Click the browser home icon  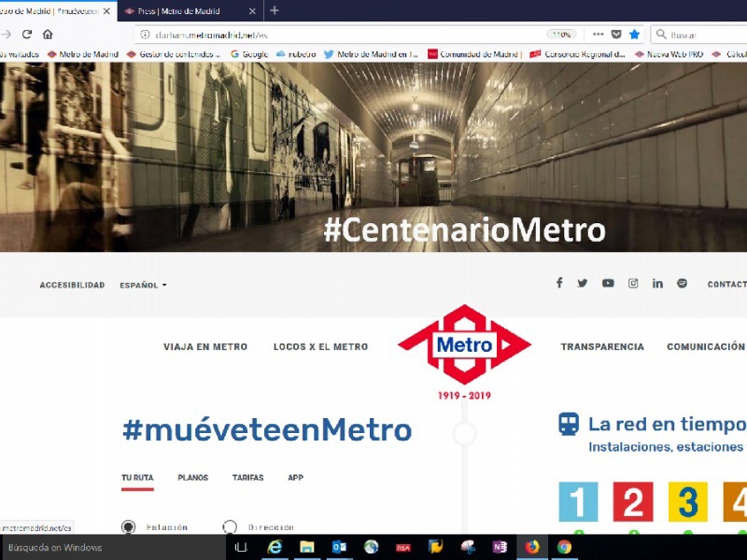point(47,34)
